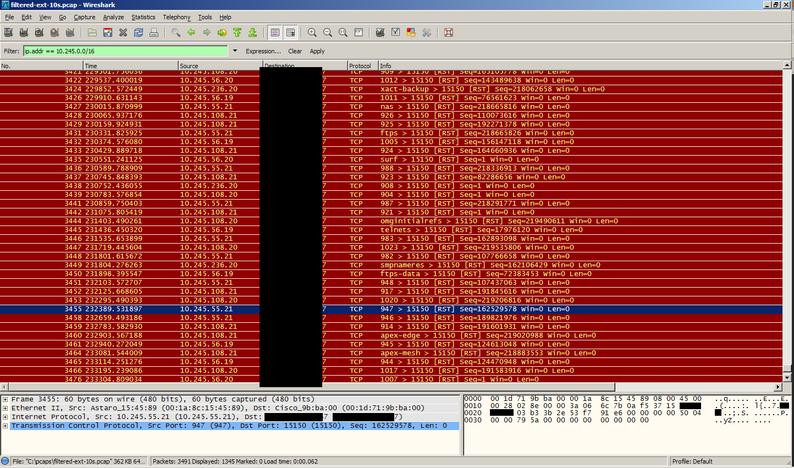
Task: Sort by the Info column header
Action: pos(580,66)
